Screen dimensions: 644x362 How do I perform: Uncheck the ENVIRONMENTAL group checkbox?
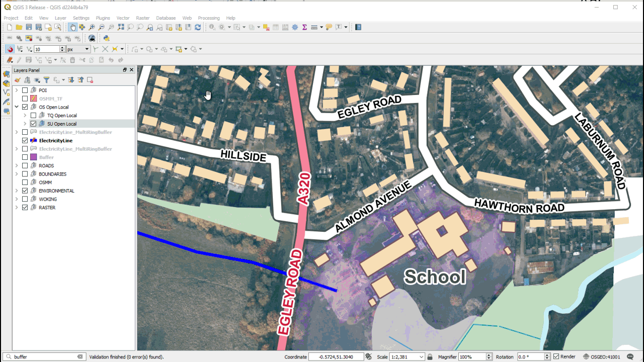click(25, 191)
